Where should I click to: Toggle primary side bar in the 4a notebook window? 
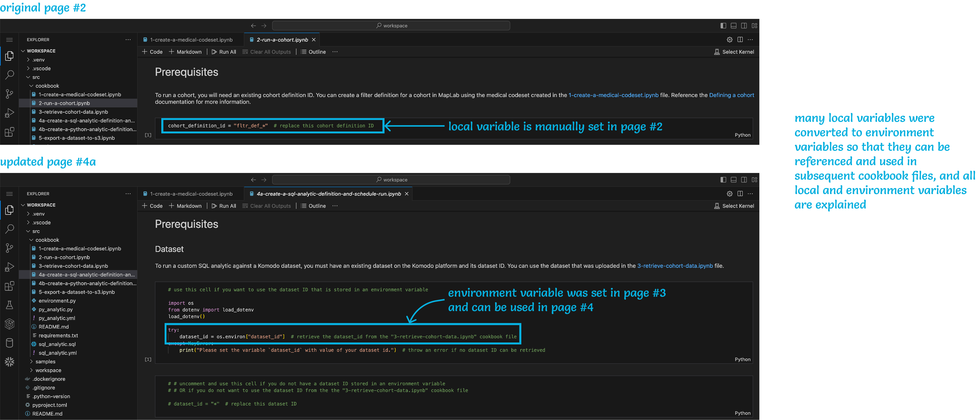(723, 180)
